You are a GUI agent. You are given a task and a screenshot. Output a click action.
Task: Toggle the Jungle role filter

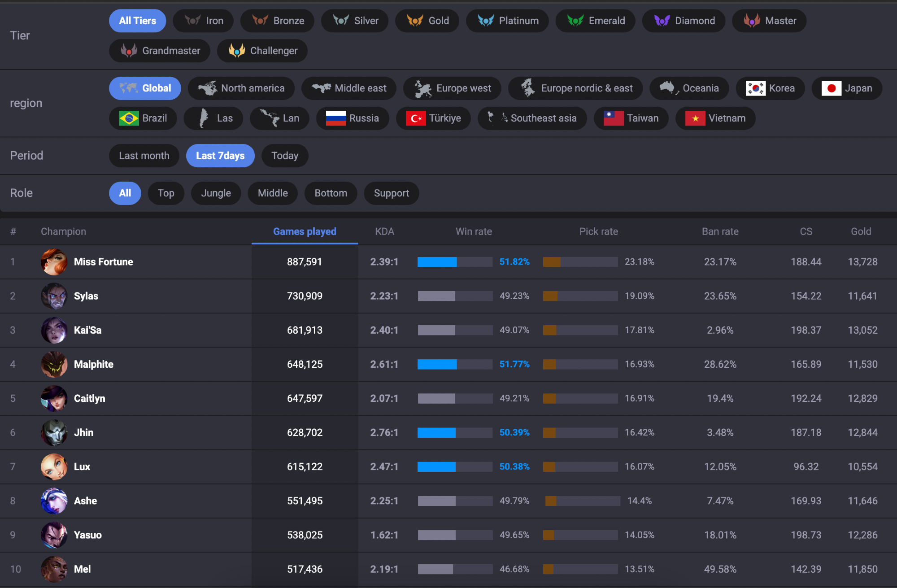(x=216, y=193)
